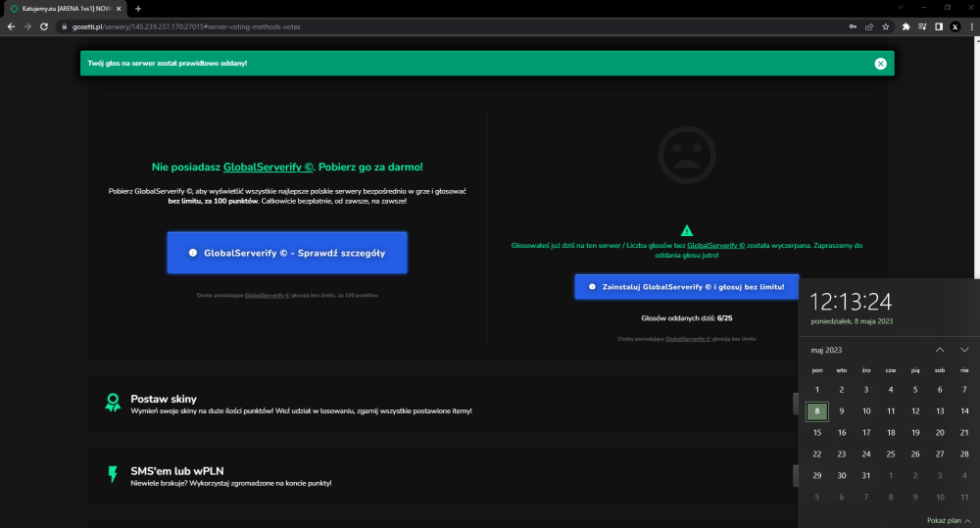Select May 25 in the calendar
This screenshot has width=980, height=528.
click(x=891, y=455)
